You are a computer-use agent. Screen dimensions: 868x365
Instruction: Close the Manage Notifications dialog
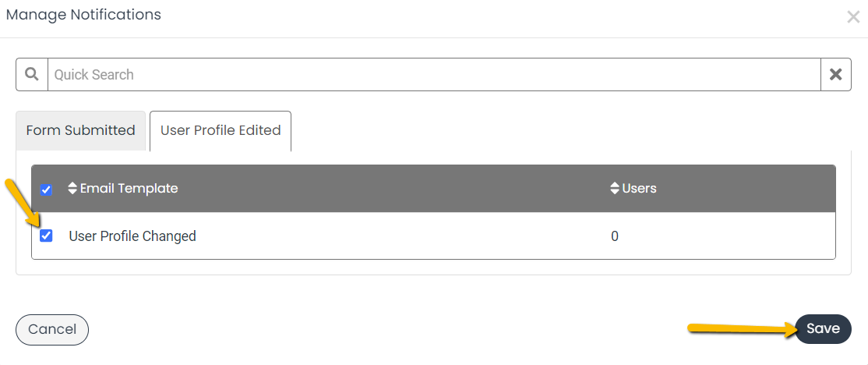[853, 16]
